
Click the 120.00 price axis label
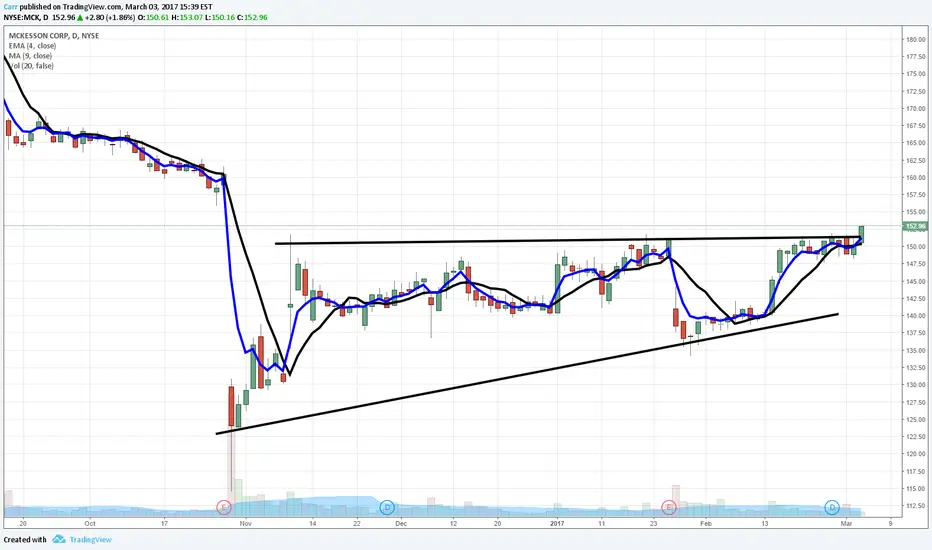915,454
